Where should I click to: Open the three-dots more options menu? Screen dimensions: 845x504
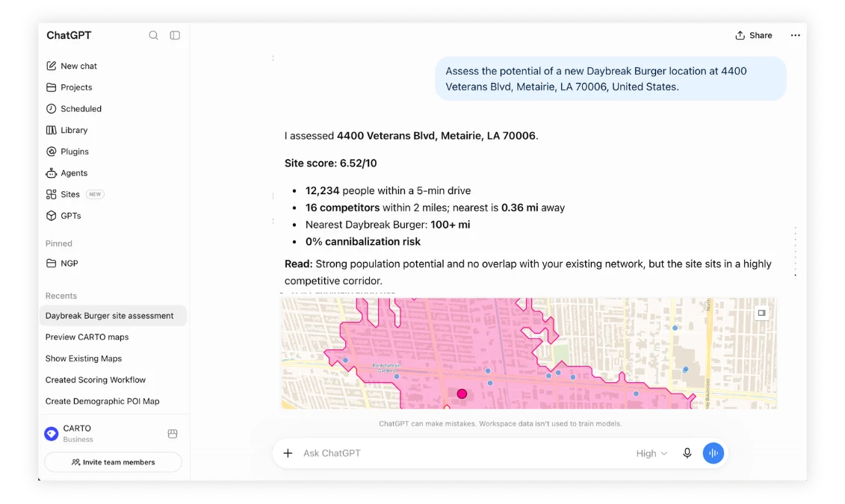(796, 36)
